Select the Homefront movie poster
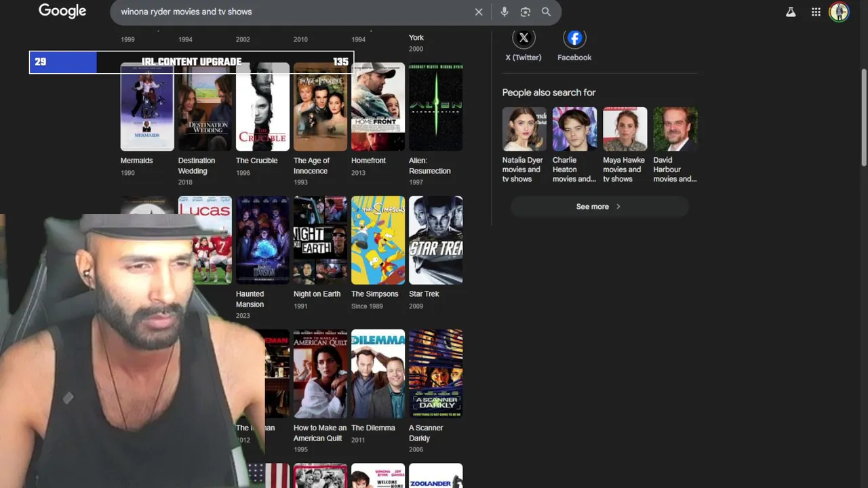 click(378, 106)
